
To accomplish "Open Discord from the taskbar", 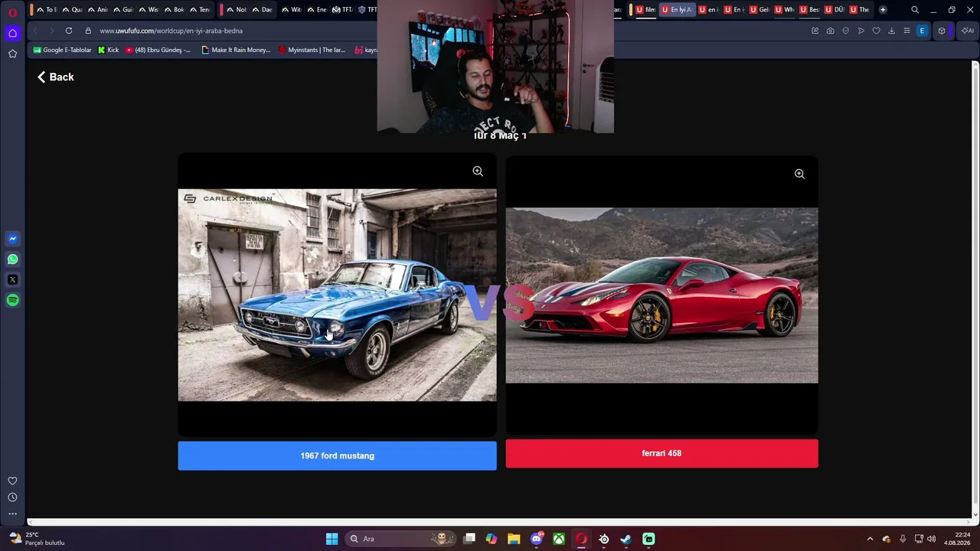I will (537, 539).
